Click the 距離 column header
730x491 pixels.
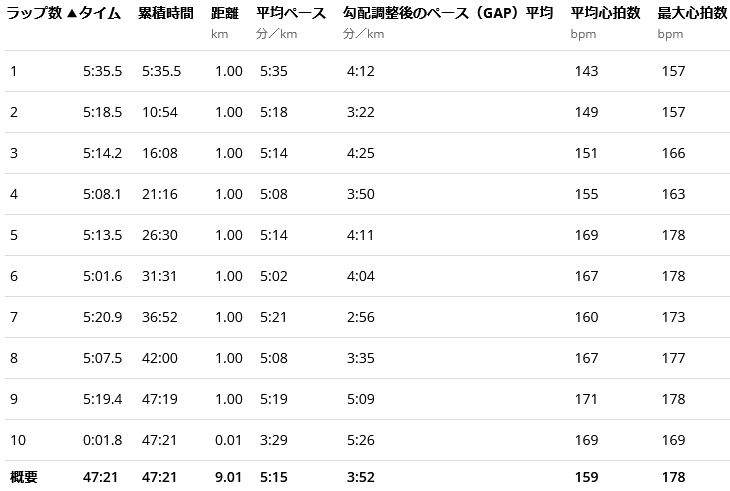click(226, 13)
